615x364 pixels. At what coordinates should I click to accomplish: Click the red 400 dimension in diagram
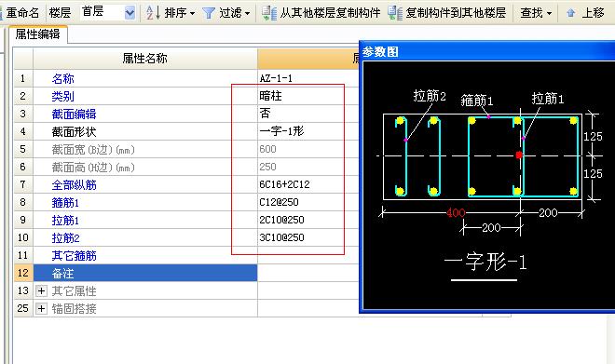[x=456, y=213]
